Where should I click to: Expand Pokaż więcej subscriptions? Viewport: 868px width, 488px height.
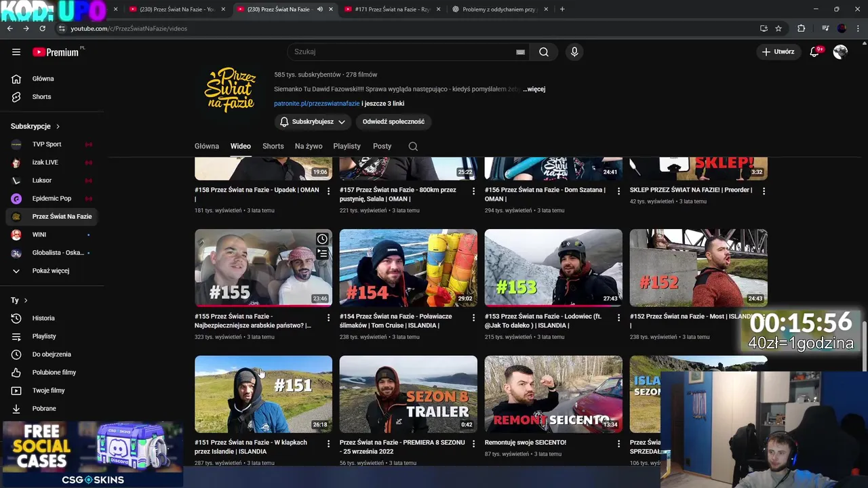point(52,270)
